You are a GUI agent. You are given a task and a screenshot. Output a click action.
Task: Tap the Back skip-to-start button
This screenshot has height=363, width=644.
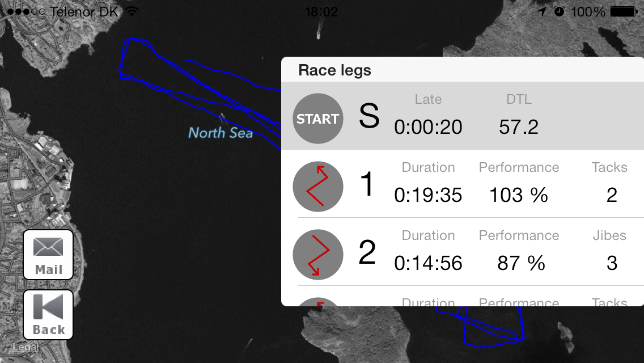click(x=48, y=315)
